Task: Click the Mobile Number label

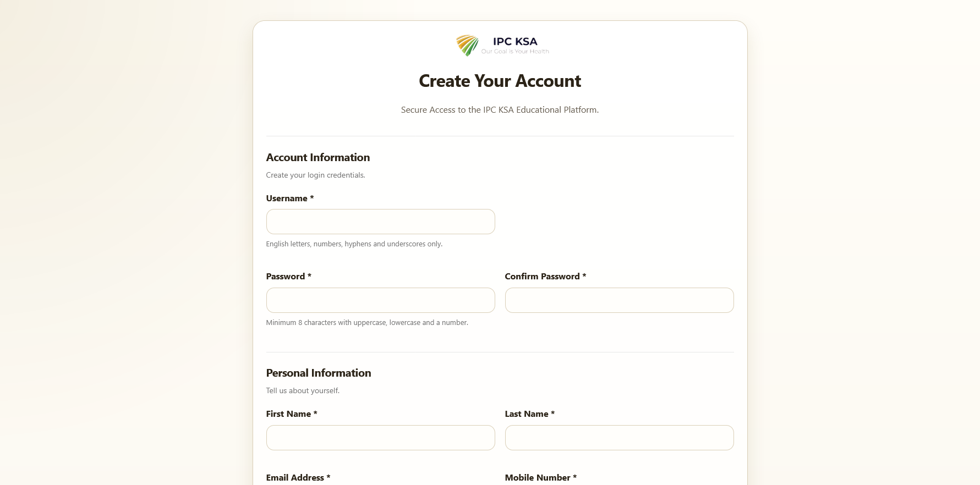Action: tap(540, 477)
